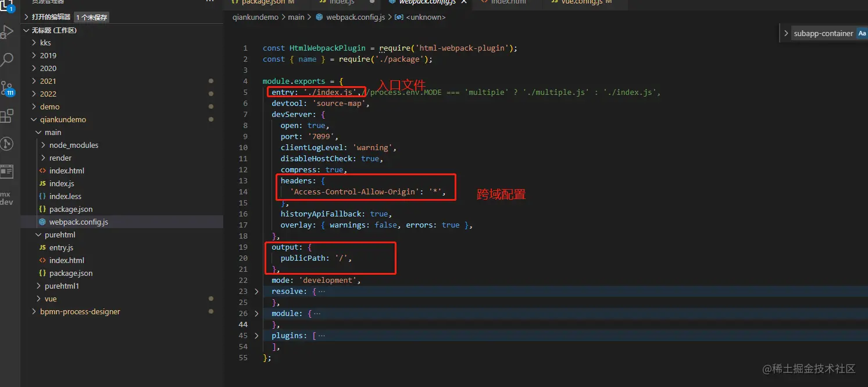Collapse the purehtml folder

point(39,235)
